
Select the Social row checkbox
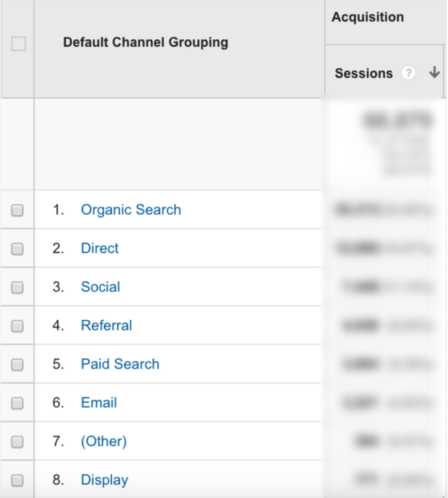[18, 287]
